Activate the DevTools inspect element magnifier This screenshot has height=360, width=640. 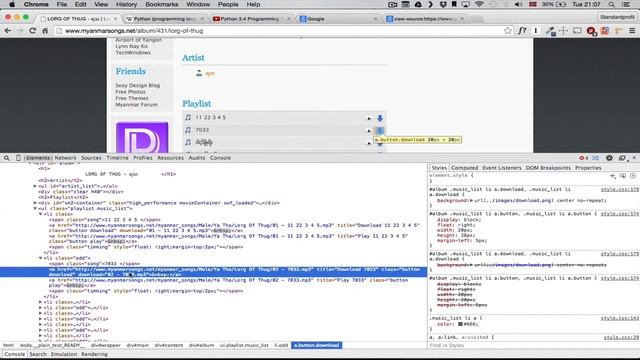point(7,158)
